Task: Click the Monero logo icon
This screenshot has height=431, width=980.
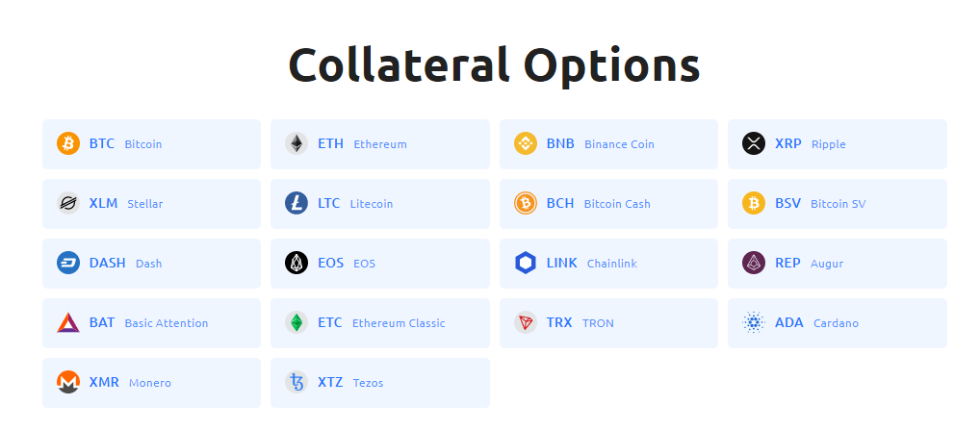Action: point(68,382)
